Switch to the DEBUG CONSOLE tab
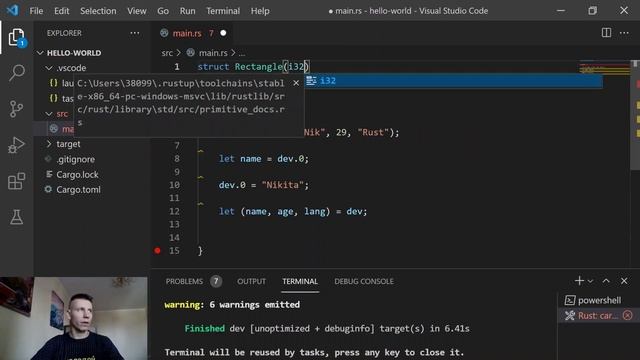 point(364,281)
